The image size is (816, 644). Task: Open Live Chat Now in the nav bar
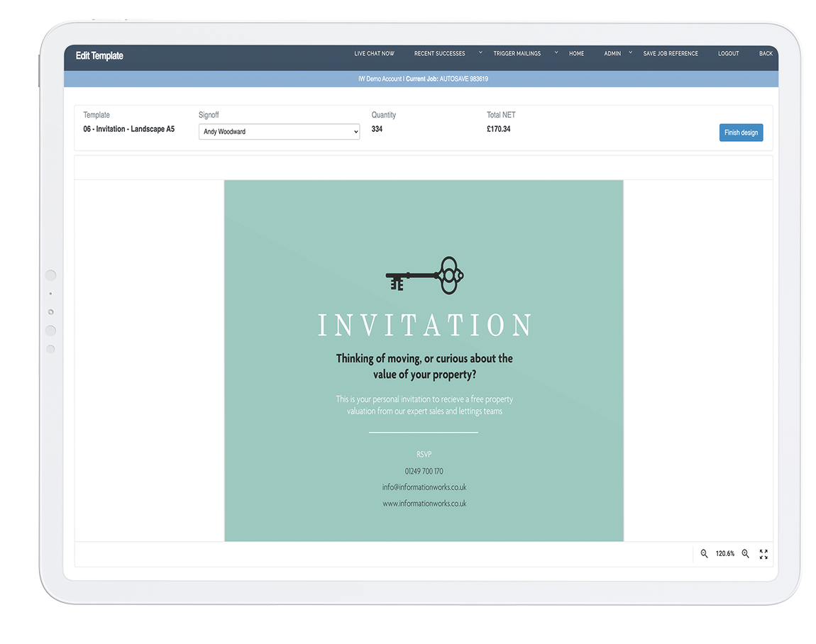[374, 54]
